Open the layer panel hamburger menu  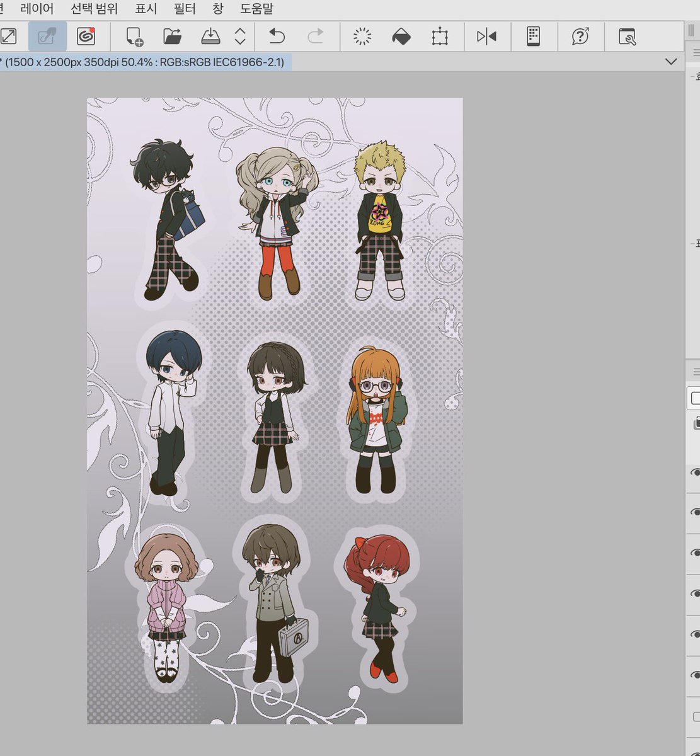(x=696, y=371)
